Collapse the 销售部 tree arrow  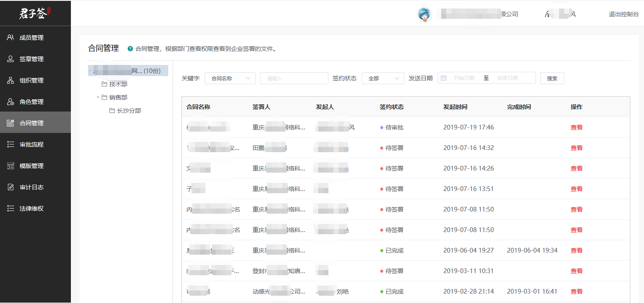click(x=98, y=97)
